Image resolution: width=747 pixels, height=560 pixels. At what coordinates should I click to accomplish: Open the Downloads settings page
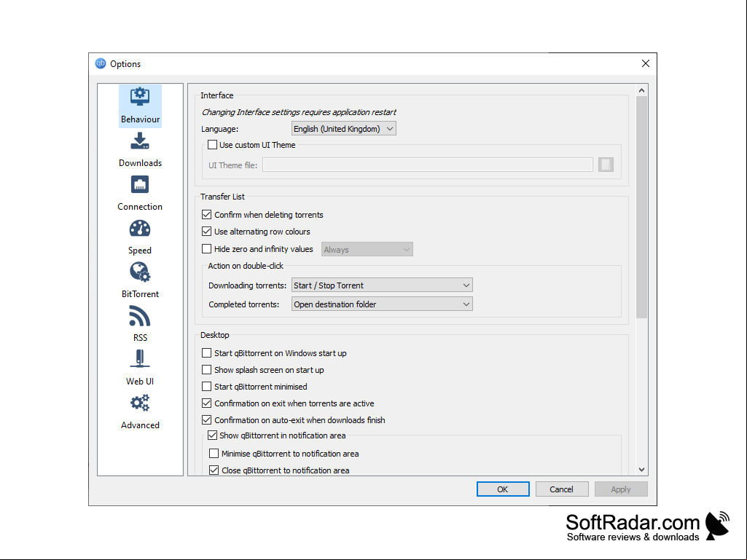[140, 150]
